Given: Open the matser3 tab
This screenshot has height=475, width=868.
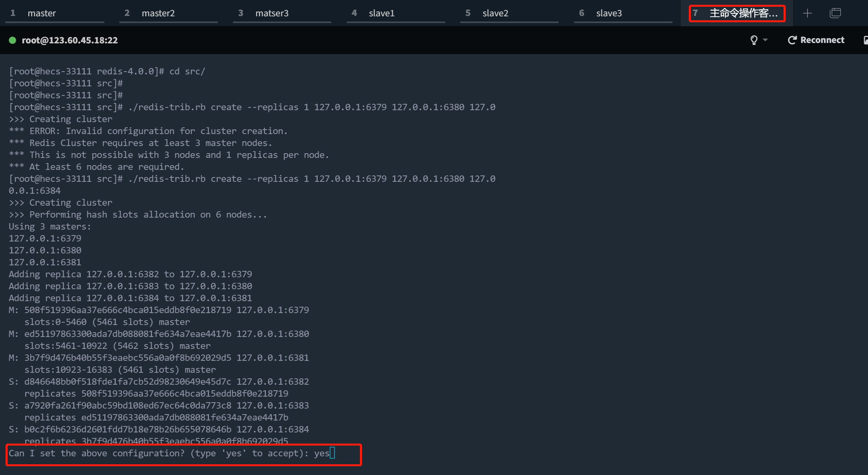Looking at the screenshot, I should tap(272, 13).
